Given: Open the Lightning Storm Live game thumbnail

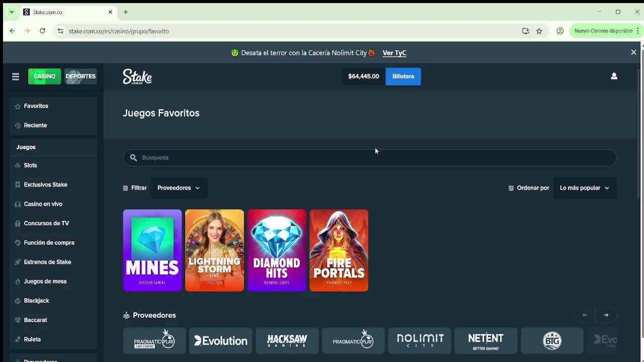Looking at the screenshot, I should pos(214,250).
